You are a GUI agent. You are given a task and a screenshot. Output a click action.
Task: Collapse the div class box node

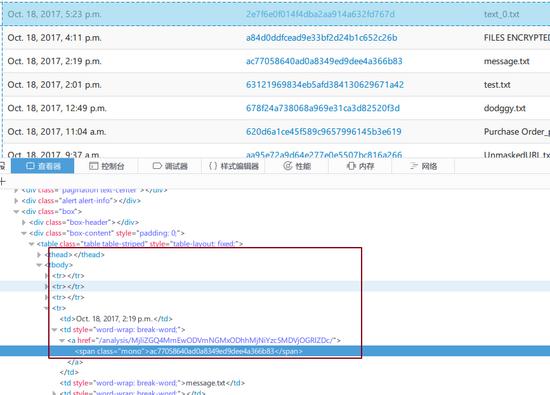coord(16,212)
